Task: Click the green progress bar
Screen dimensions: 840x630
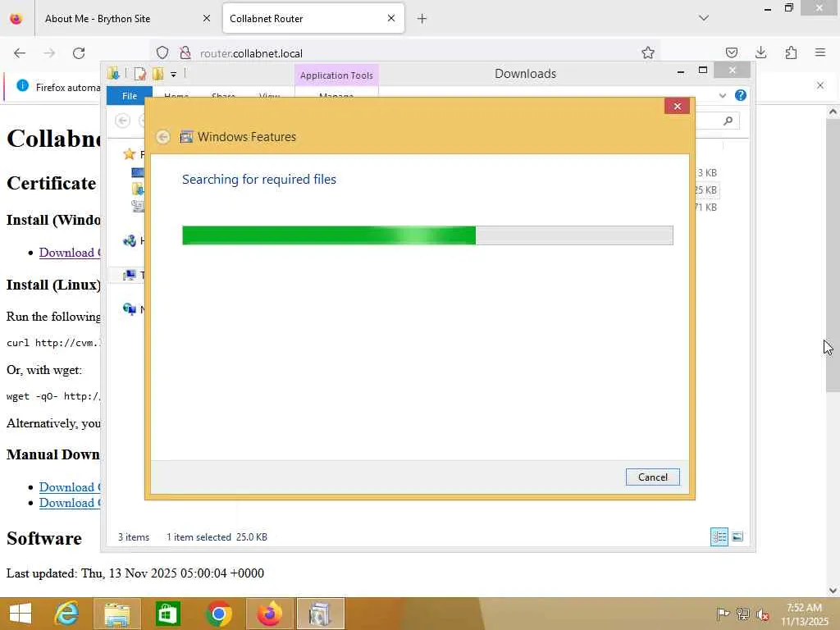Action: [x=427, y=235]
